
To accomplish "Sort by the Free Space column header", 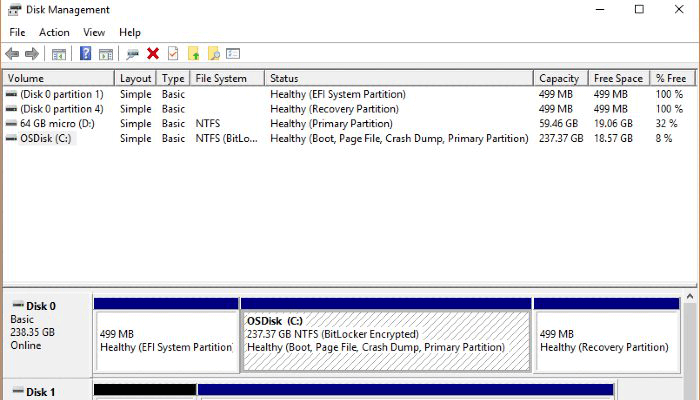I will [x=619, y=78].
